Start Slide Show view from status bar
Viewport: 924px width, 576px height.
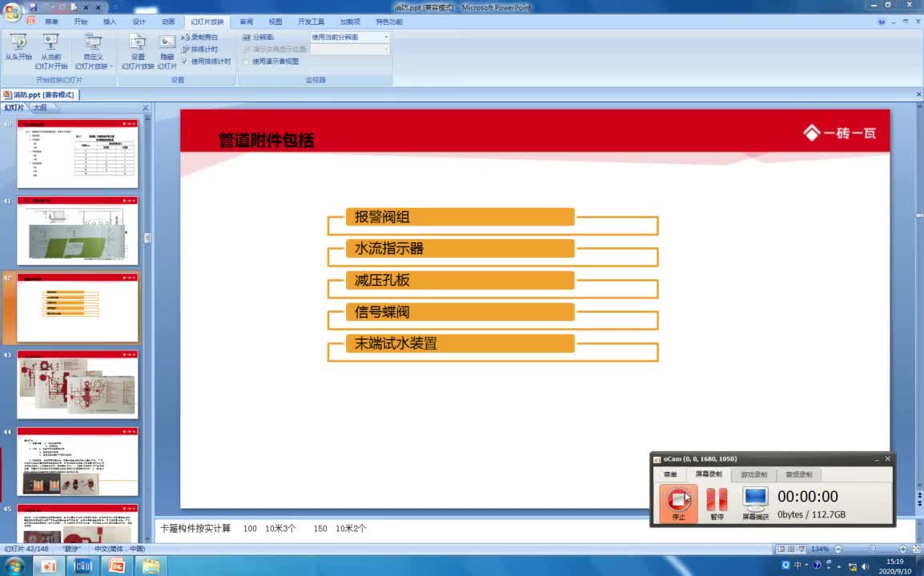(801, 549)
